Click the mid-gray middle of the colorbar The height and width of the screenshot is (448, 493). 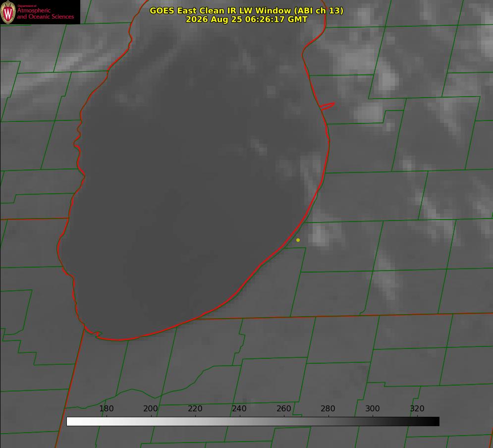[x=253, y=422]
